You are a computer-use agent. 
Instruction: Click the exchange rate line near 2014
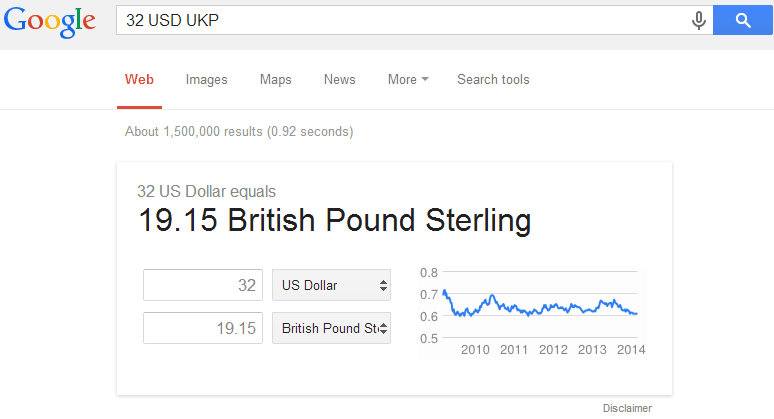coord(632,313)
